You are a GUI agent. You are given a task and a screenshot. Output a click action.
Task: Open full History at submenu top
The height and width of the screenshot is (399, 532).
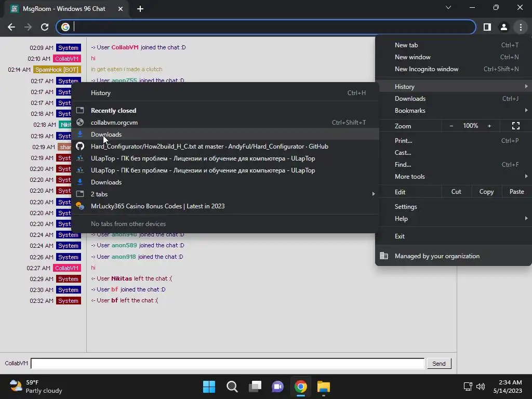tap(225, 93)
